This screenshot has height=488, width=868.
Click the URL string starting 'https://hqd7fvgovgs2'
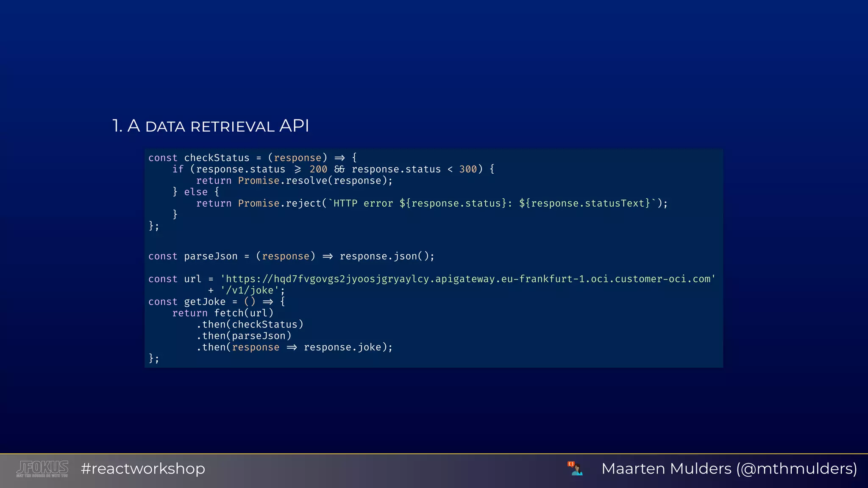coord(468,279)
